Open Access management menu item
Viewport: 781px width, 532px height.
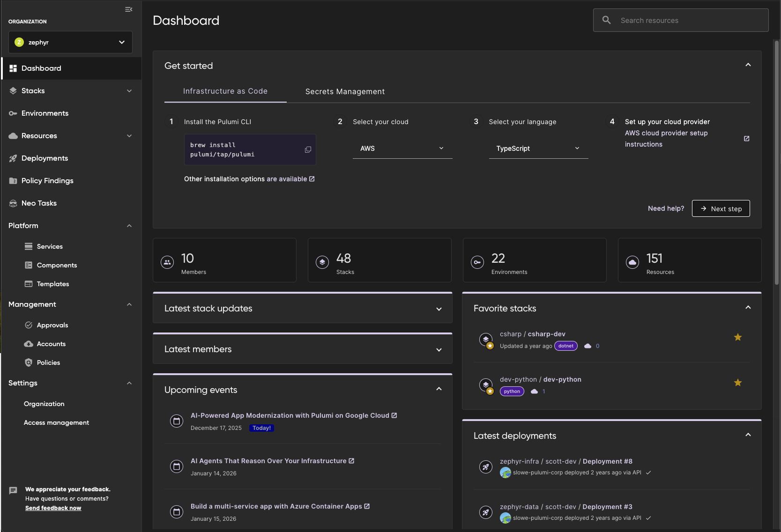tap(56, 422)
